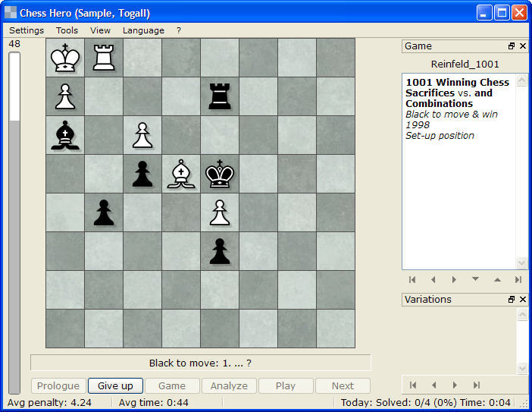Go to previous variation in Variations panel
This screenshot has height=412, width=532.
click(x=434, y=385)
